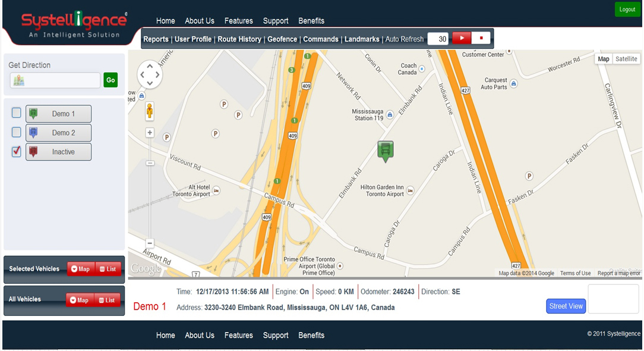Image resolution: width=644 pixels, height=351 pixels.
Task: Open Terms of Use link
Action: coord(576,273)
